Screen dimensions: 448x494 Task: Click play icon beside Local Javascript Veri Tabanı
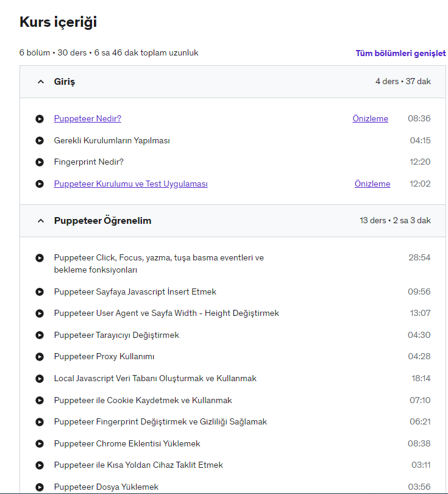click(x=40, y=378)
